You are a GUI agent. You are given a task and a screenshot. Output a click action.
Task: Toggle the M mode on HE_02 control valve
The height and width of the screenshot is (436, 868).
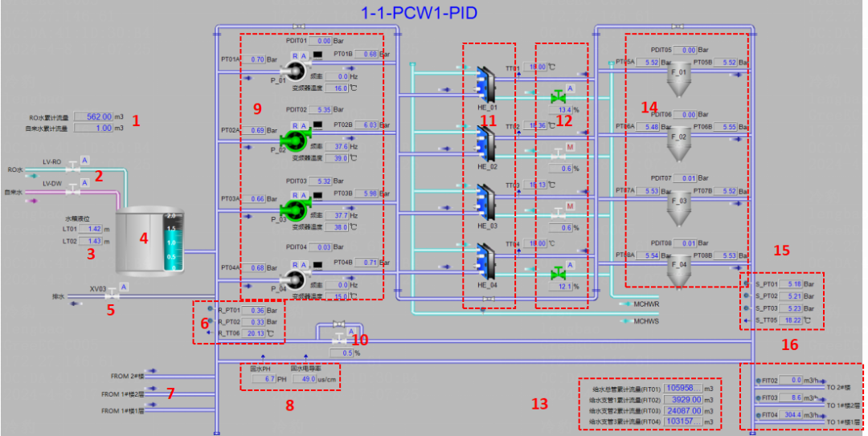(570, 147)
